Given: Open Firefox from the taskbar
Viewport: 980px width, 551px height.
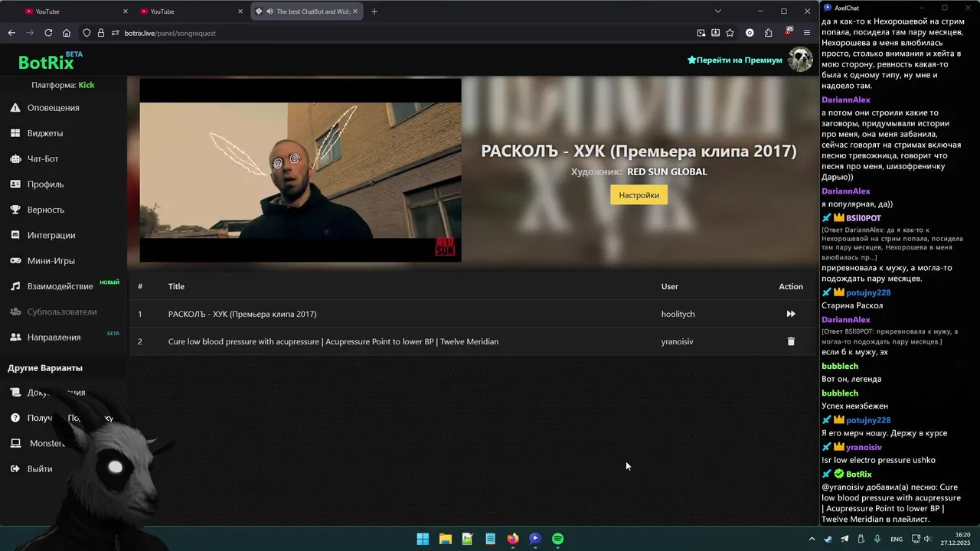Looking at the screenshot, I should pos(512,539).
